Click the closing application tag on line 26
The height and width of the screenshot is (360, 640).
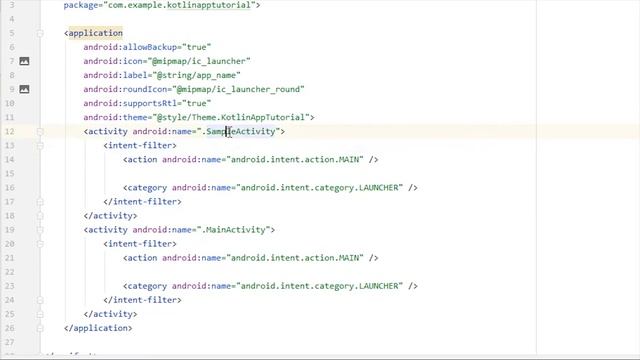coord(98,328)
